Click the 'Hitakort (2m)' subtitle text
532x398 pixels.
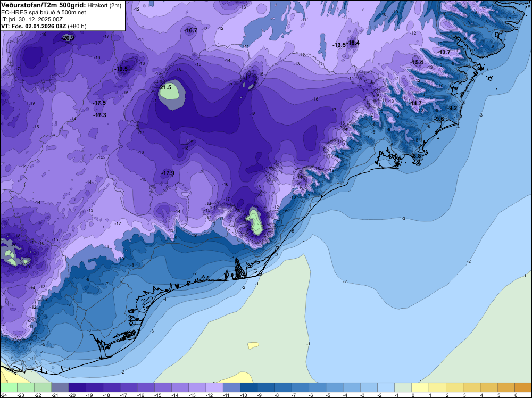[103, 5]
